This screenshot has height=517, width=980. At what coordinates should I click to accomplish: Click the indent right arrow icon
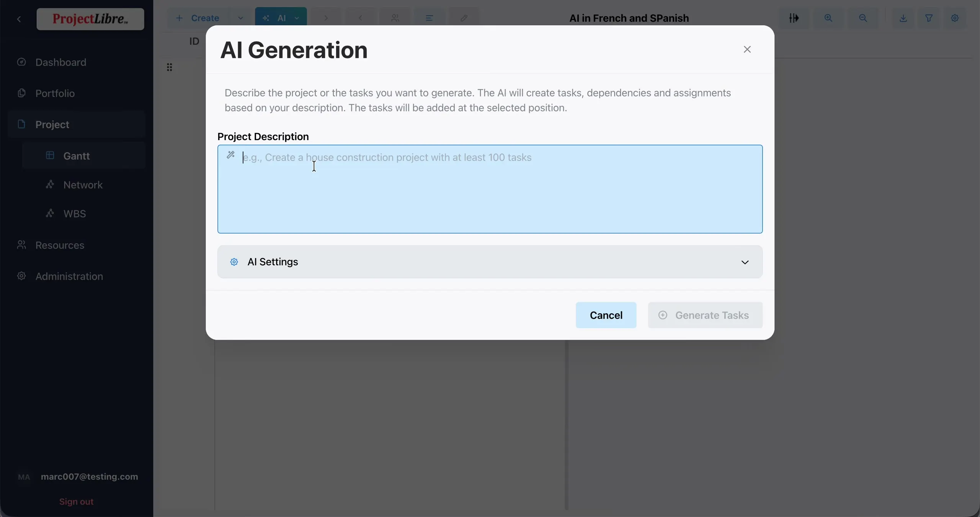click(x=326, y=18)
